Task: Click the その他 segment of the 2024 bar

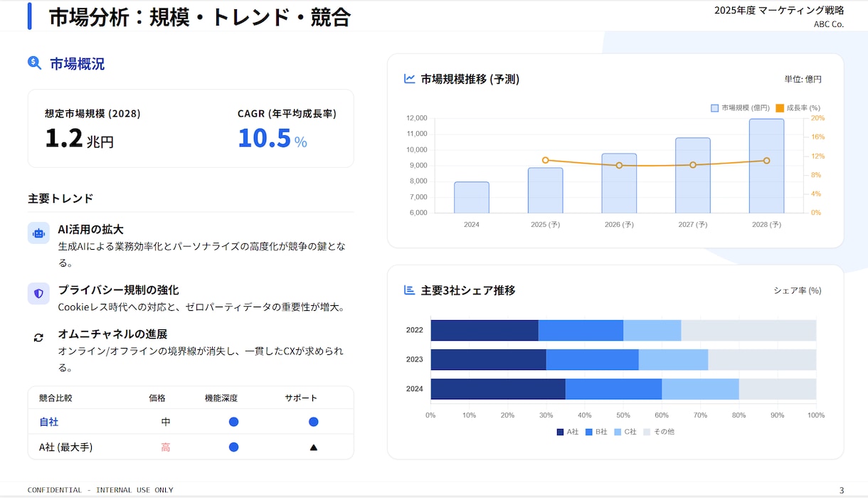Action: point(778,389)
